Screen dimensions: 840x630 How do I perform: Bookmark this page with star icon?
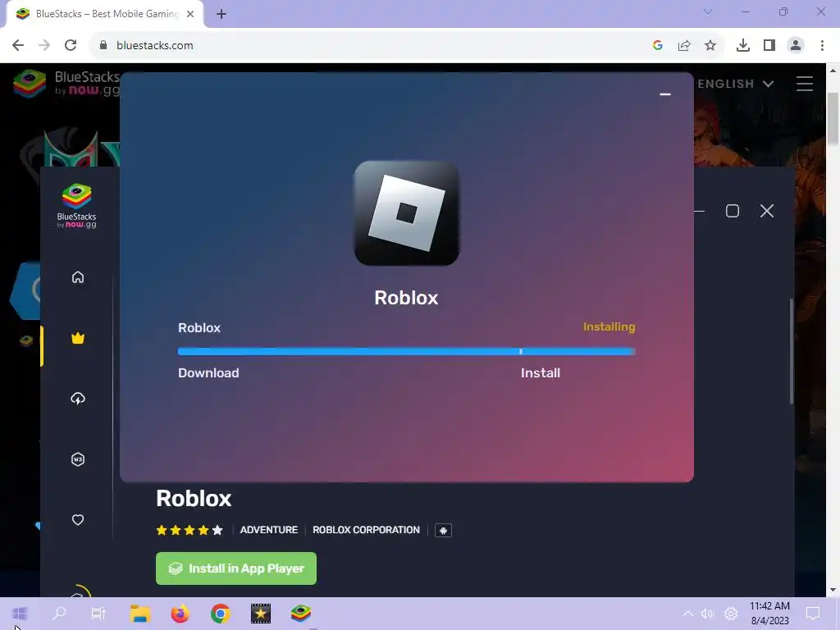pyautogui.click(x=710, y=46)
